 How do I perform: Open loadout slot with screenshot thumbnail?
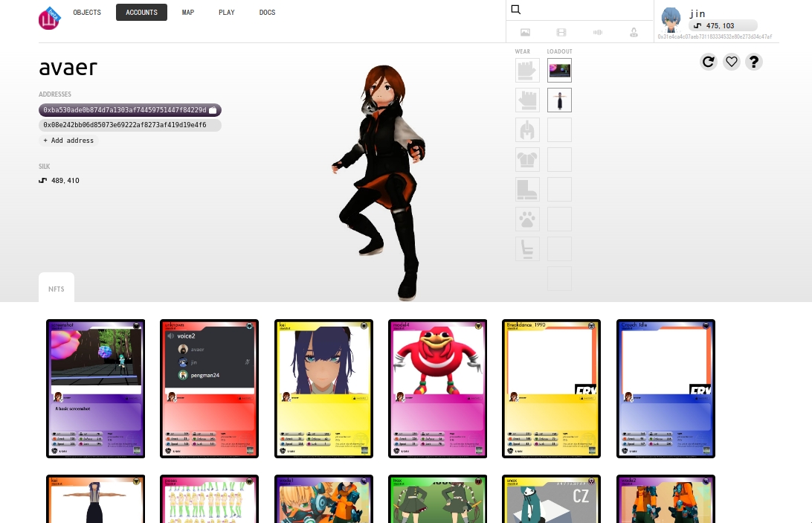pos(559,70)
